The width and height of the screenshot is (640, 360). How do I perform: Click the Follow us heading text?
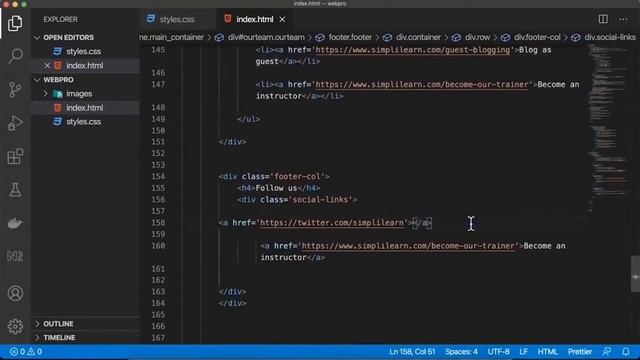(x=276, y=188)
